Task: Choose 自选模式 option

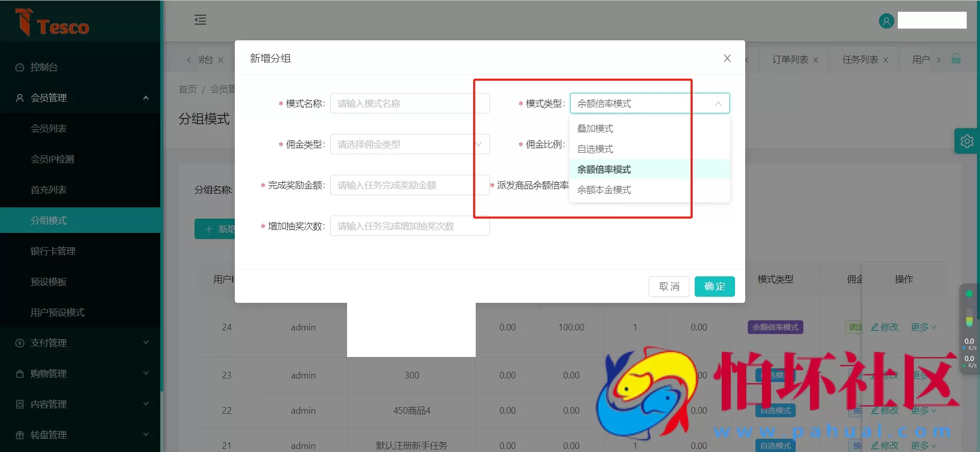Action: 650,149
